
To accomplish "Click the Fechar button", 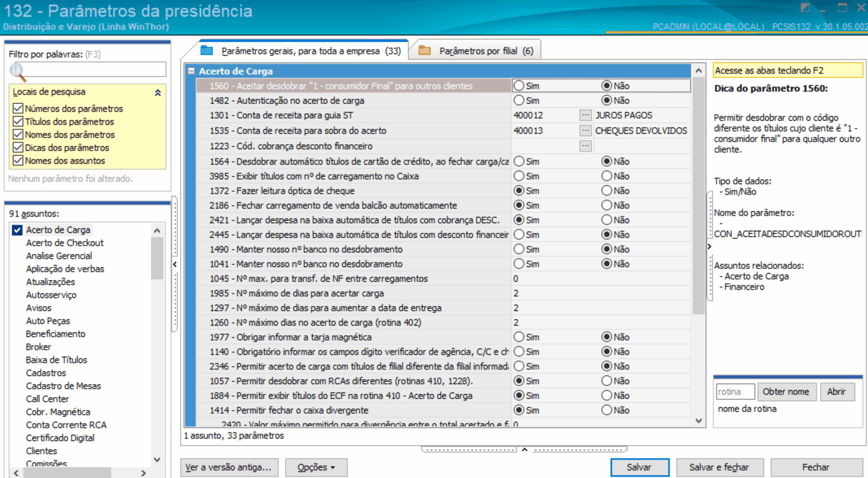I will (816, 467).
